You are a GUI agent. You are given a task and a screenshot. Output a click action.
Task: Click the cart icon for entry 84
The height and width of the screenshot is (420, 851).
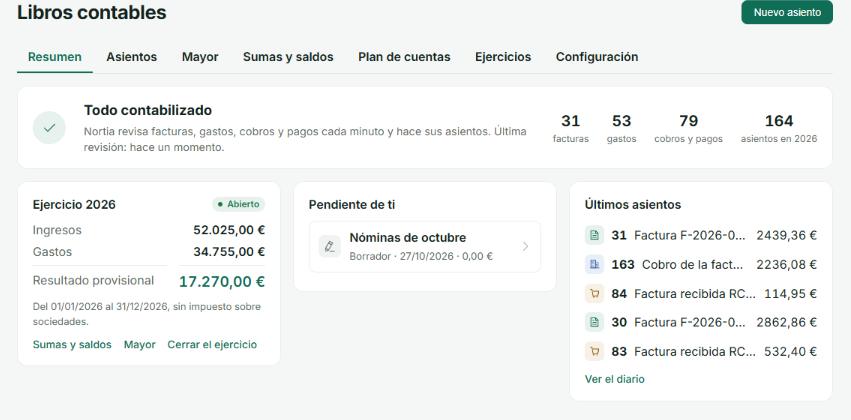pos(594,294)
